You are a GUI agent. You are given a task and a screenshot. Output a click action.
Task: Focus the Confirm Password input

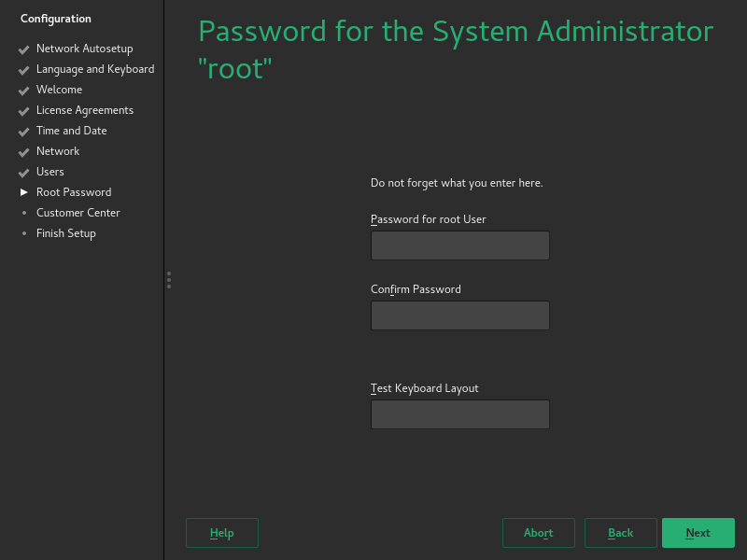click(459, 315)
